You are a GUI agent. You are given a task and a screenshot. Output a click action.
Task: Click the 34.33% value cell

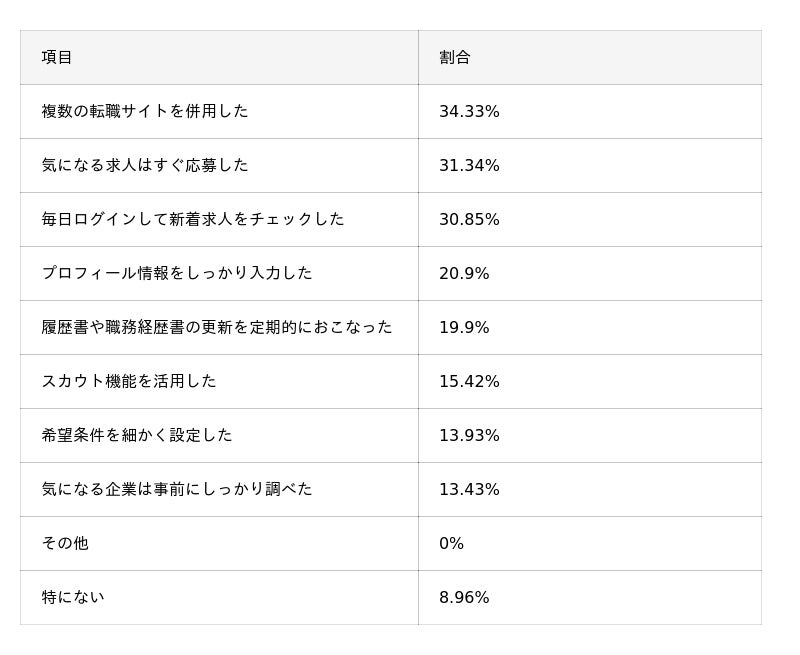pyautogui.click(x=469, y=112)
